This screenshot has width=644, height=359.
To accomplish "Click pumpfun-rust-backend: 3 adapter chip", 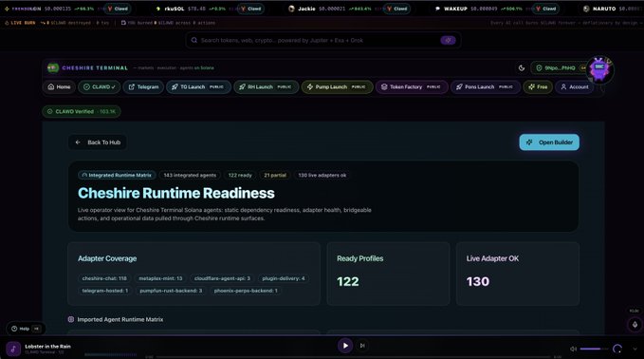I will pos(171,291).
